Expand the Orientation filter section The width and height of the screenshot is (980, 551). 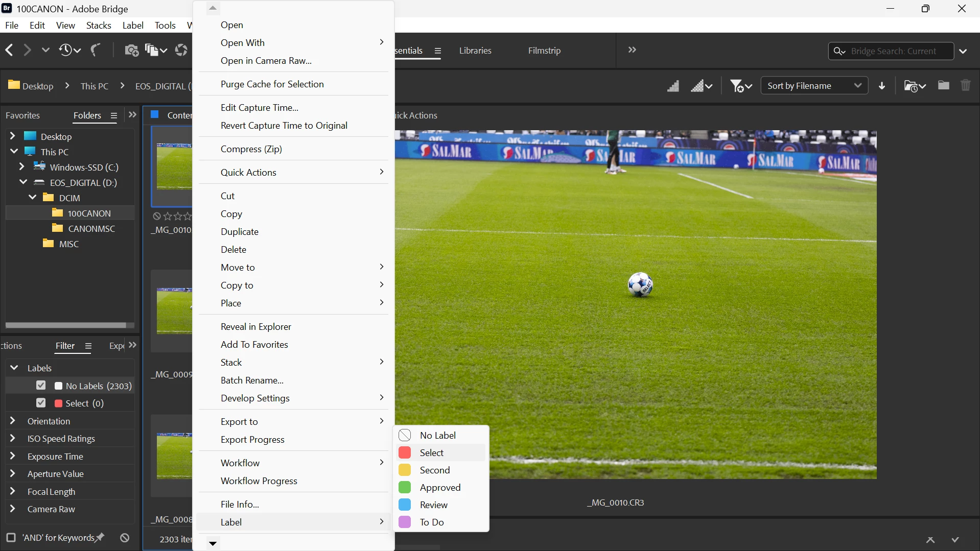coord(13,421)
